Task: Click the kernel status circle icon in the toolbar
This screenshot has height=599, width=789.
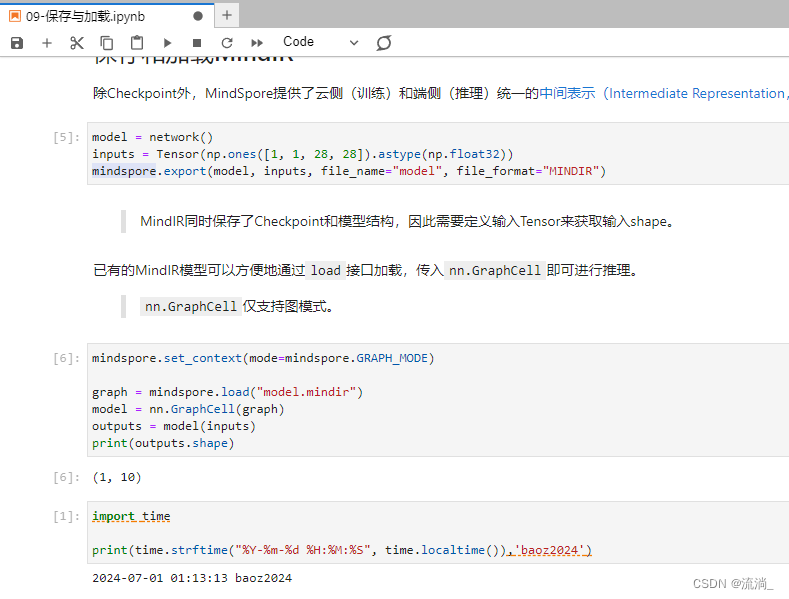Action: click(x=383, y=43)
